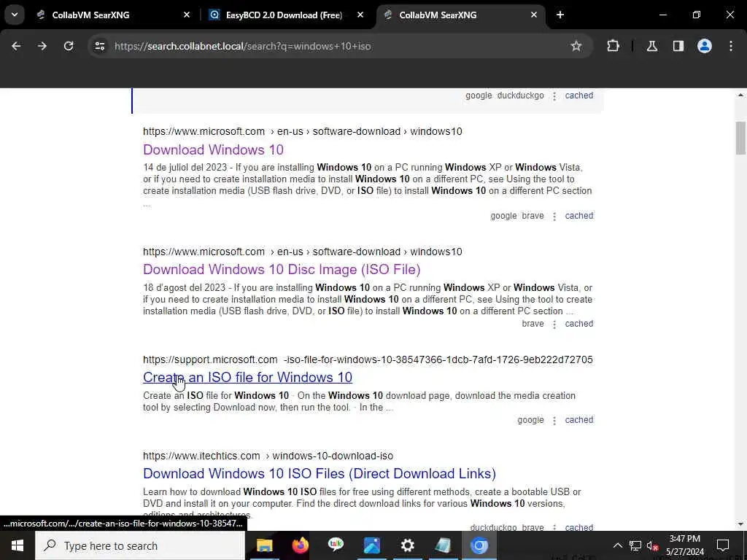Open the notepad-like app on taskbar
The width and height of the screenshot is (747, 560).
443,545
